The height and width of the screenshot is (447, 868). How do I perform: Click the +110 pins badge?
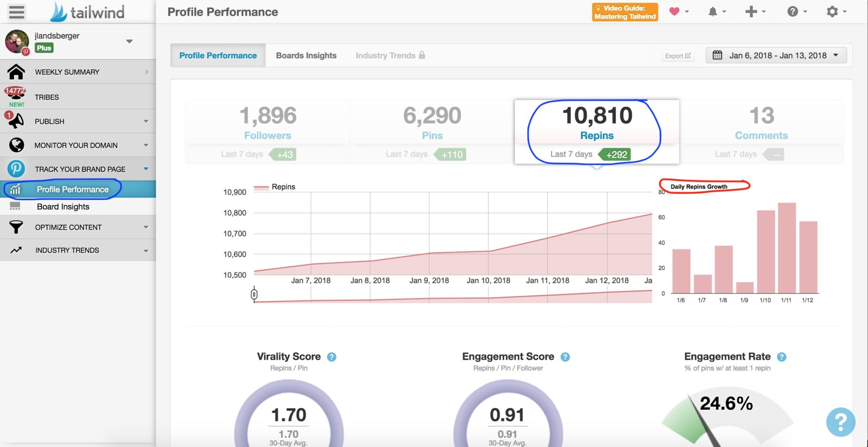tap(450, 154)
